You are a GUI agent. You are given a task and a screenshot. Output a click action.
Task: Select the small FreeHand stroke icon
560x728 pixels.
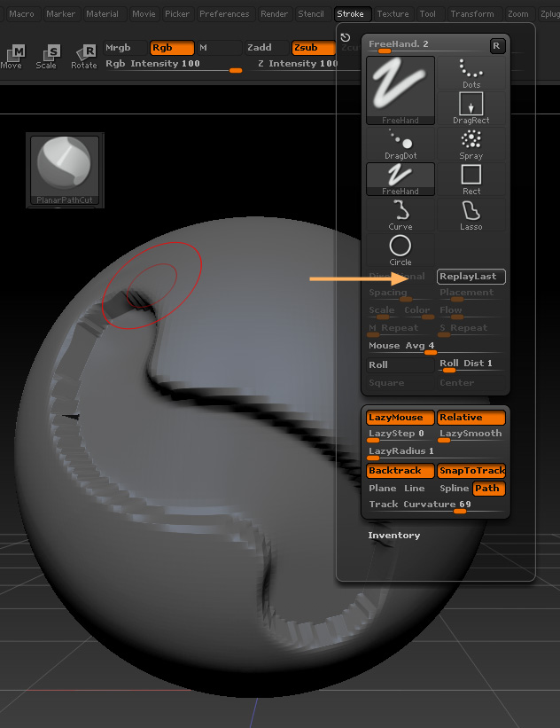[x=401, y=179]
